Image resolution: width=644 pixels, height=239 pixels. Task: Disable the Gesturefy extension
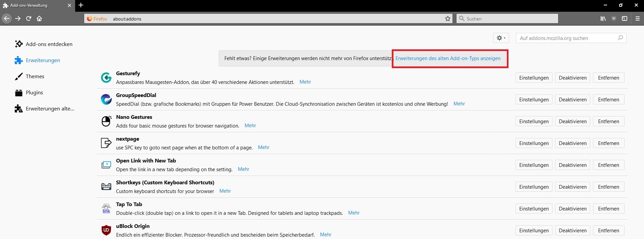tap(573, 78)
